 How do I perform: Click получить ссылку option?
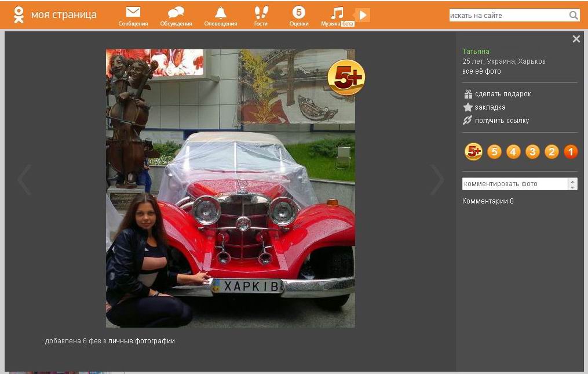(x=501, y=121)
